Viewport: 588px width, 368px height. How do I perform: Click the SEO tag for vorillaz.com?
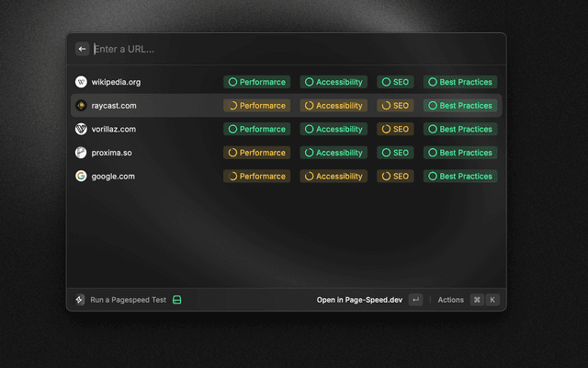point(395,130)
